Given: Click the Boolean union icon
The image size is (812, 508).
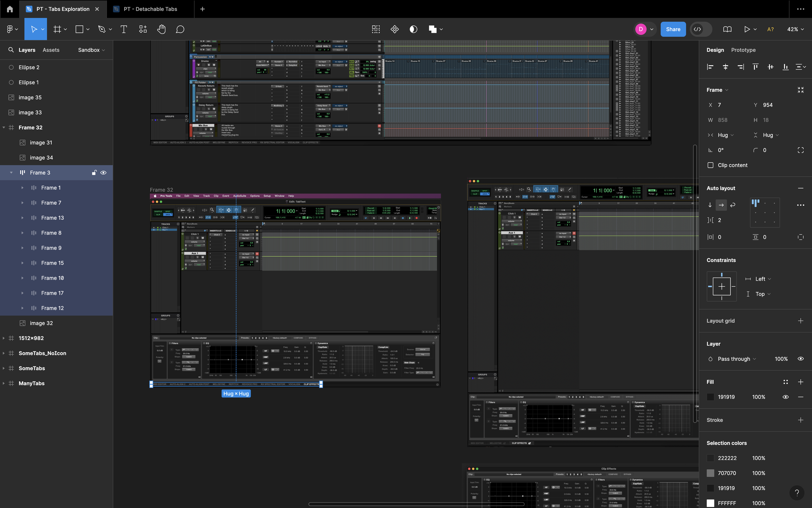Looking at the screenshot, I should coord(433,29).
